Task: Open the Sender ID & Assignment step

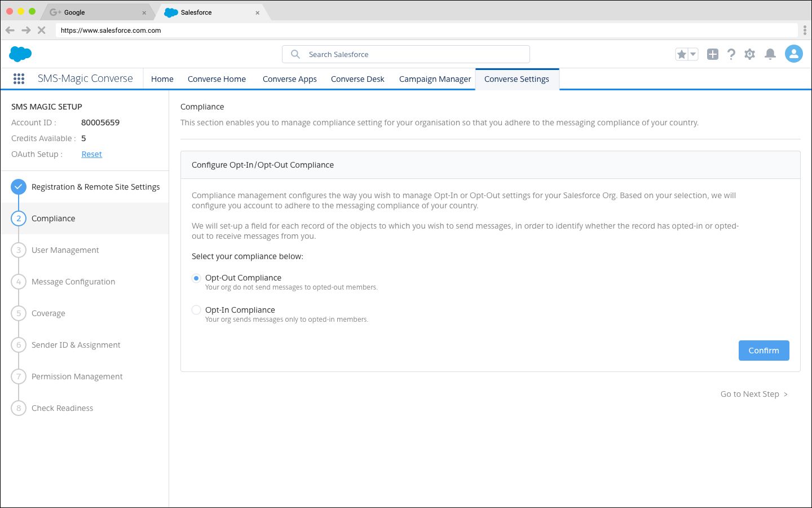Action: (76, 345)
